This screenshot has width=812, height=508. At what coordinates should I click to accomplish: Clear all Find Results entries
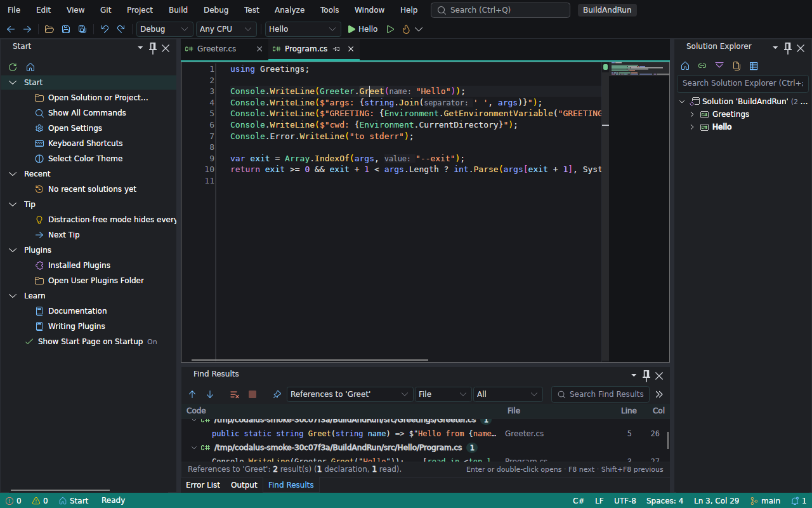(x=235, y=394)
